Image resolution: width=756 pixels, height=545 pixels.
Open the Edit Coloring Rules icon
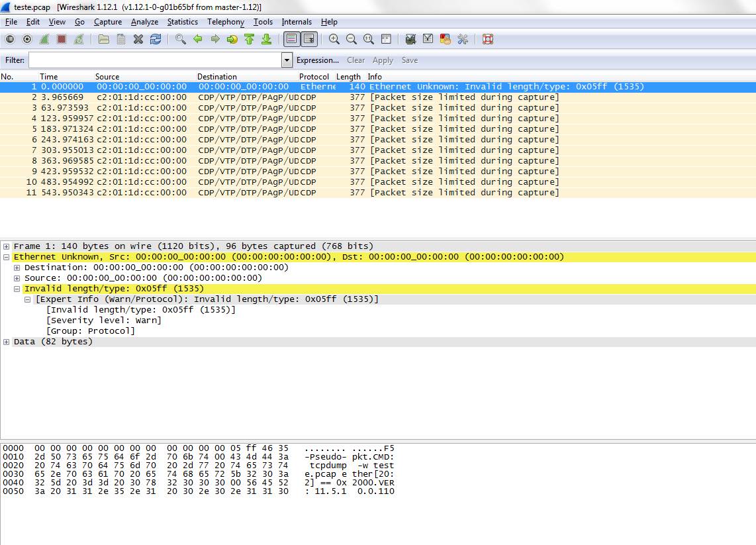pos(445,39)
